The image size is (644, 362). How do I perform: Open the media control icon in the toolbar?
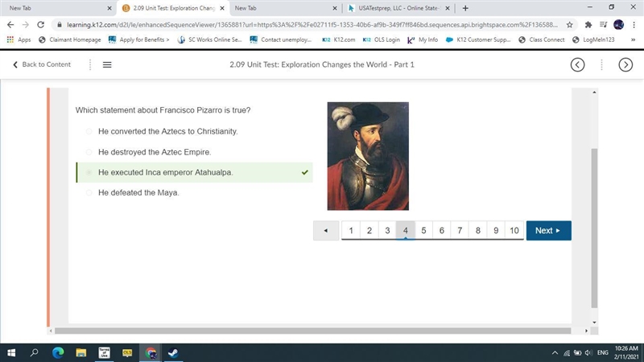click(603, 25)
